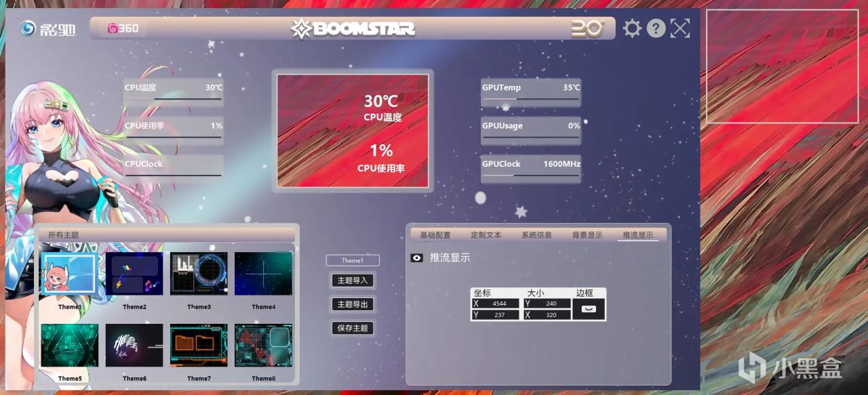868x395 pixels.
Task: Select the Theme8 thumbnail
Action: point(263,346)
